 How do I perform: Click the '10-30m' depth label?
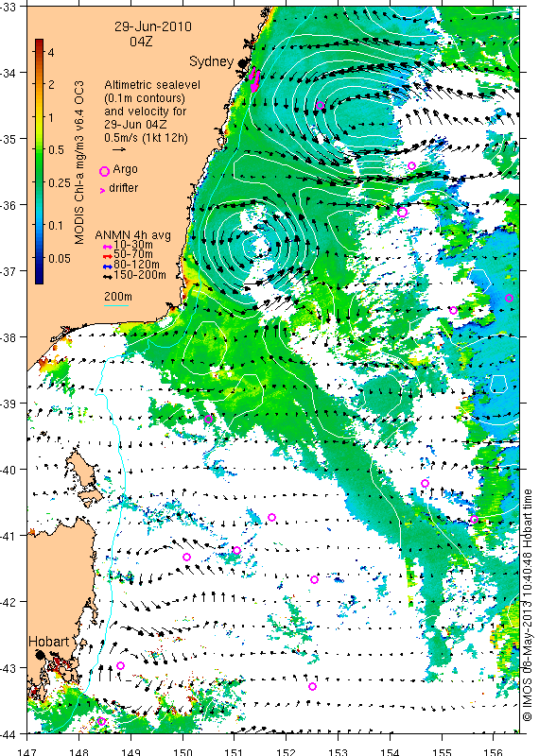click(x=133, y=245)
